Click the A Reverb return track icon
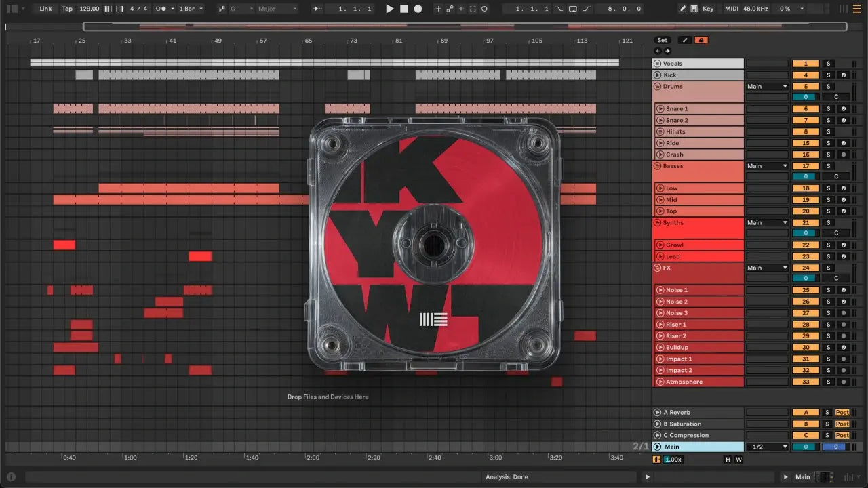The width and height of the screenshot is (868, 488). tap(657, 413)
